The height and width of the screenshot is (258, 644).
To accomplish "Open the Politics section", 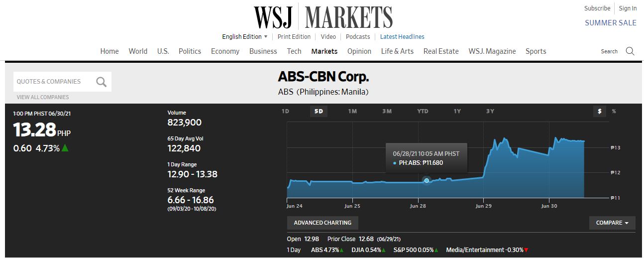I will point(190,51).
